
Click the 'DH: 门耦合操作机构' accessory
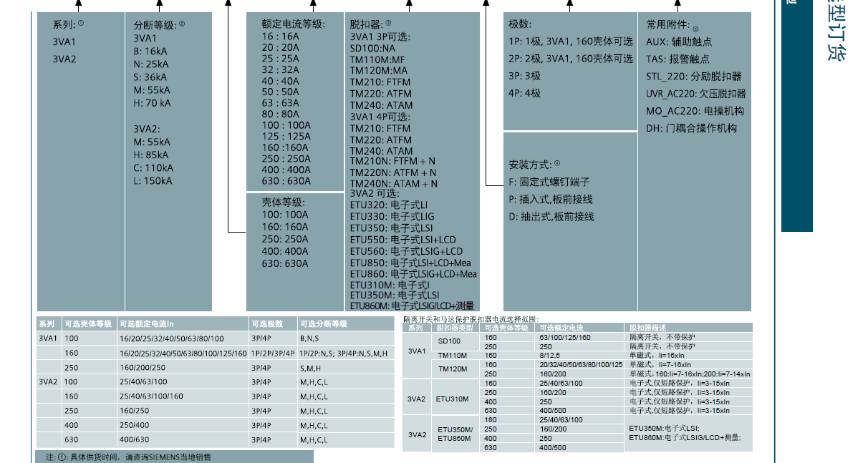coord(691,128)
